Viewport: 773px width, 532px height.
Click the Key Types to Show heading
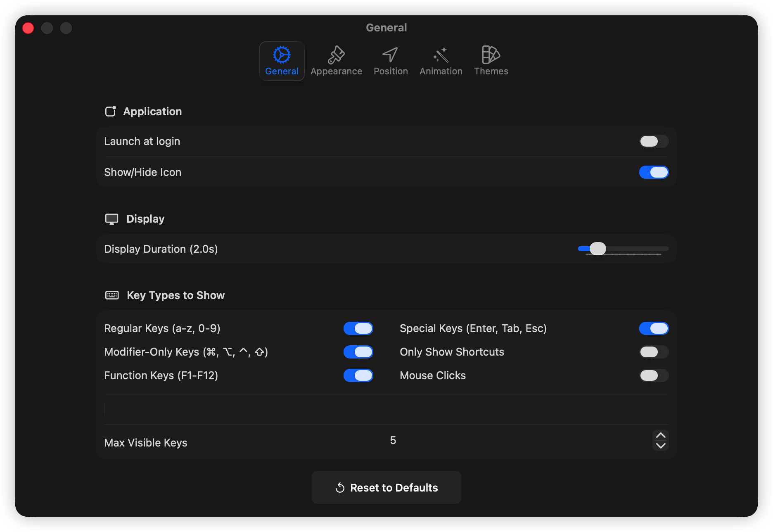(175, 295)
